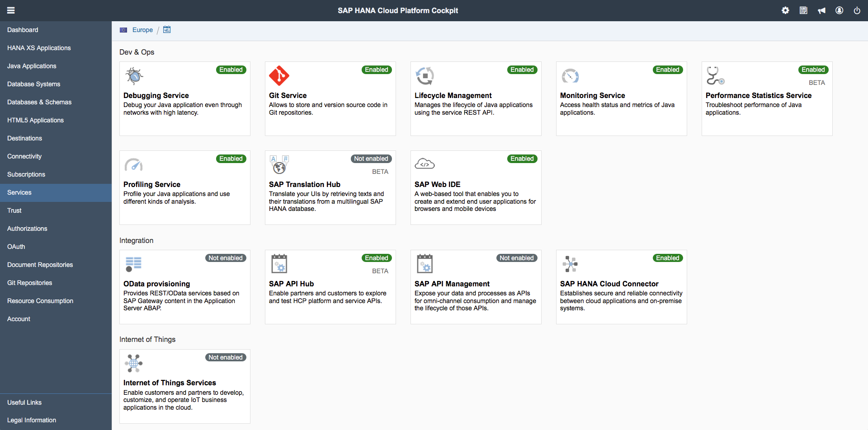This screenshot has width=868, height=430.
Task: Open OData provisioning tile title
Action: 156,284
